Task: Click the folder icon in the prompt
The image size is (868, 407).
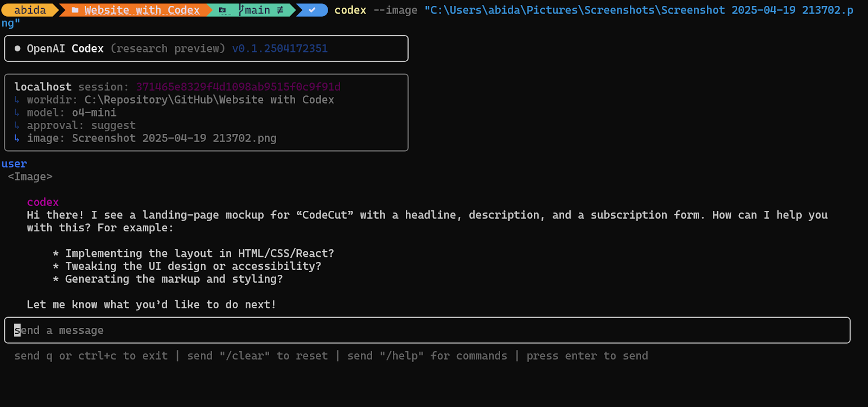Action: tap(75, 10)
